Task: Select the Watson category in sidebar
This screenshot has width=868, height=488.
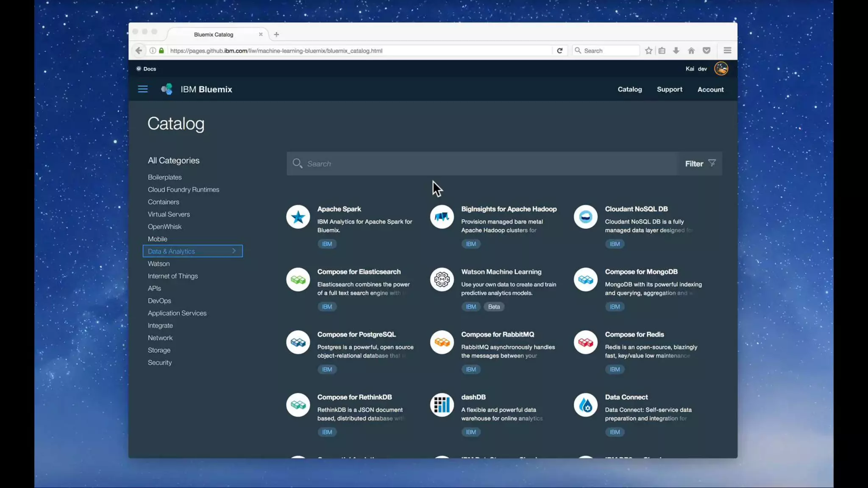Action: [159, 263]
